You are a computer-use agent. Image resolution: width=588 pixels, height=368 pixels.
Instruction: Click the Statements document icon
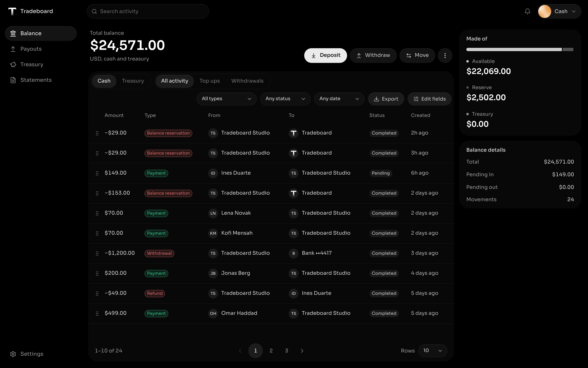(13, 80)
